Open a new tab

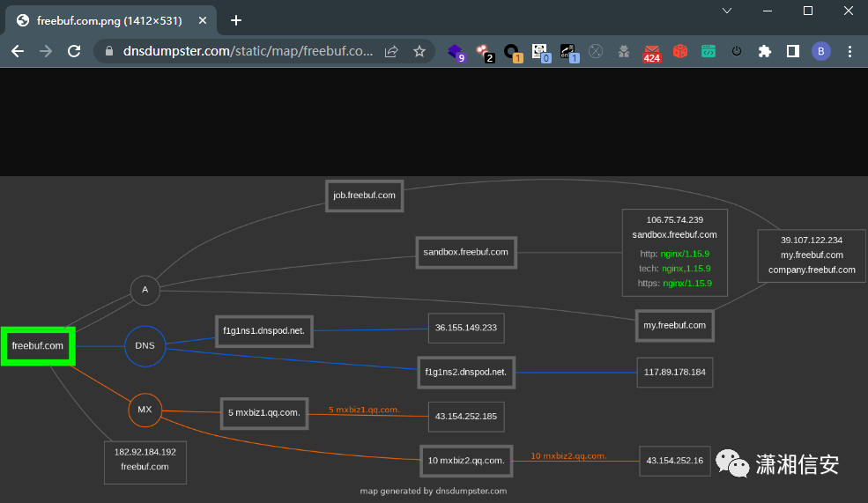click(x=236, y=20)
